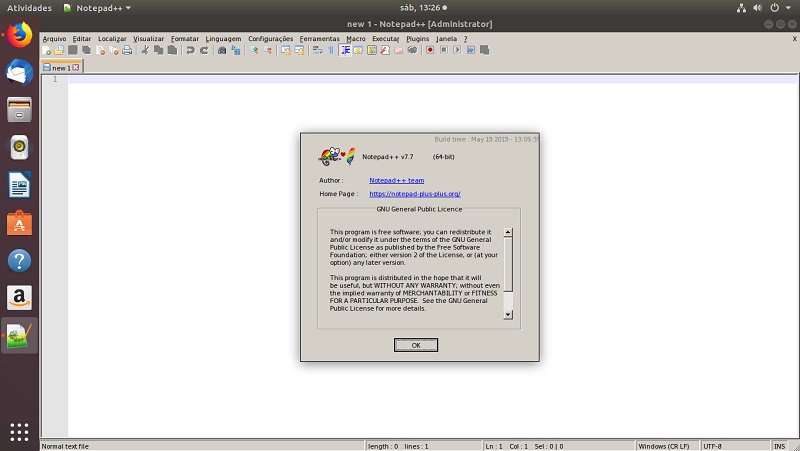This screenshot has height=451, width=800.
Task: Open the Visualizar menu
Action: coord(148,39)
